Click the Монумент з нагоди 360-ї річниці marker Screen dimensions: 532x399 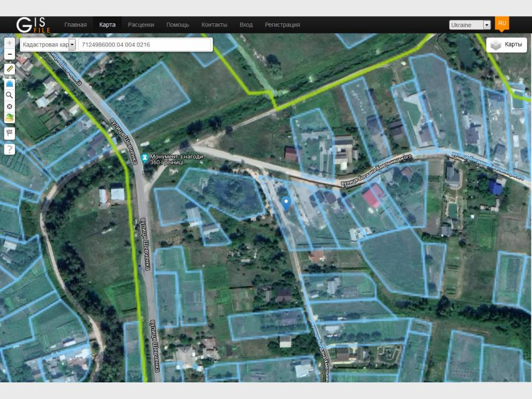click(145, 158)
